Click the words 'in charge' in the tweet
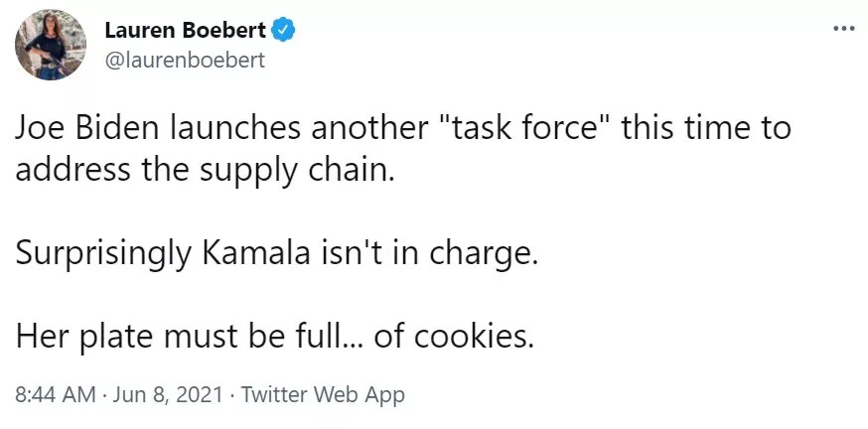Screen dimensions: 868x429 point(481,253)
